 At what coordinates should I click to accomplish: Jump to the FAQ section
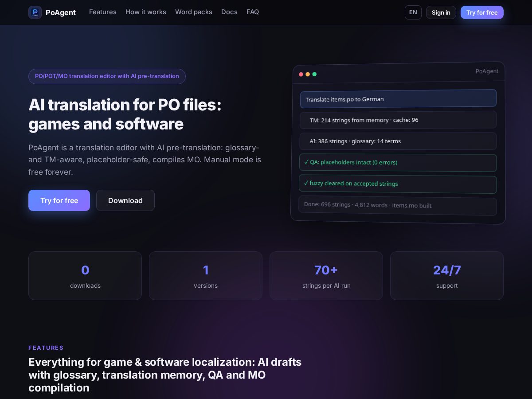tap(253, 12)
